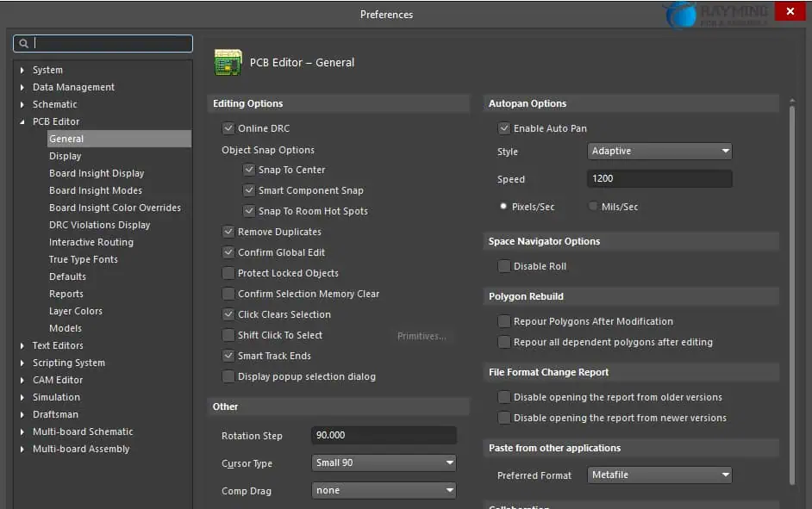Expand the System tree node
The height and width of the screenshot is (509, 812).
click(x=22, y=70)
